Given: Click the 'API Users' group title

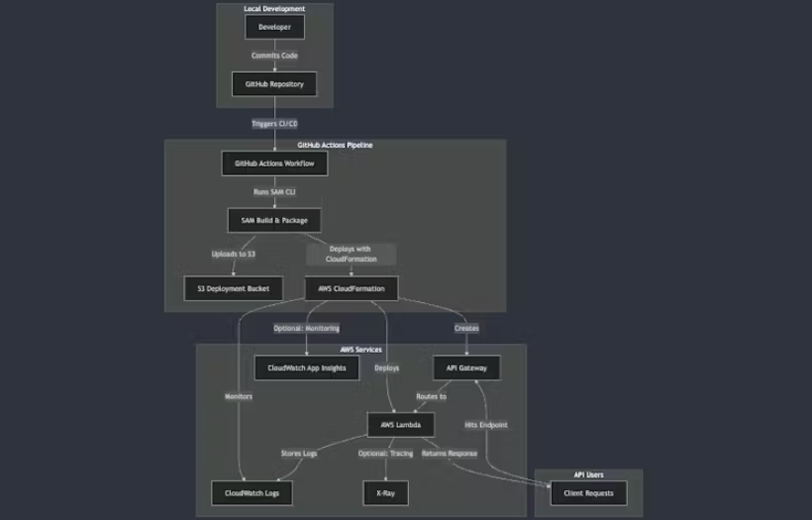Looking at the screenshot, I should [588, 474].
